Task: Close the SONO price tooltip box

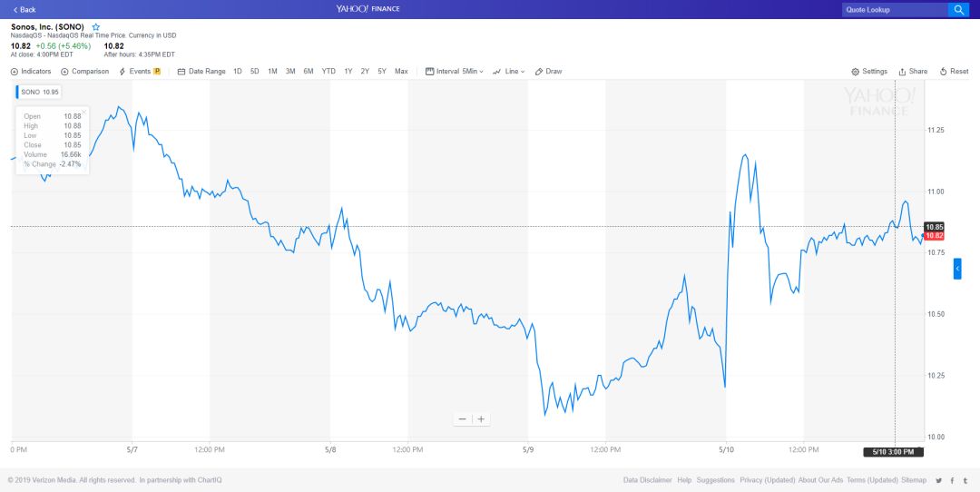Action: 84,113
